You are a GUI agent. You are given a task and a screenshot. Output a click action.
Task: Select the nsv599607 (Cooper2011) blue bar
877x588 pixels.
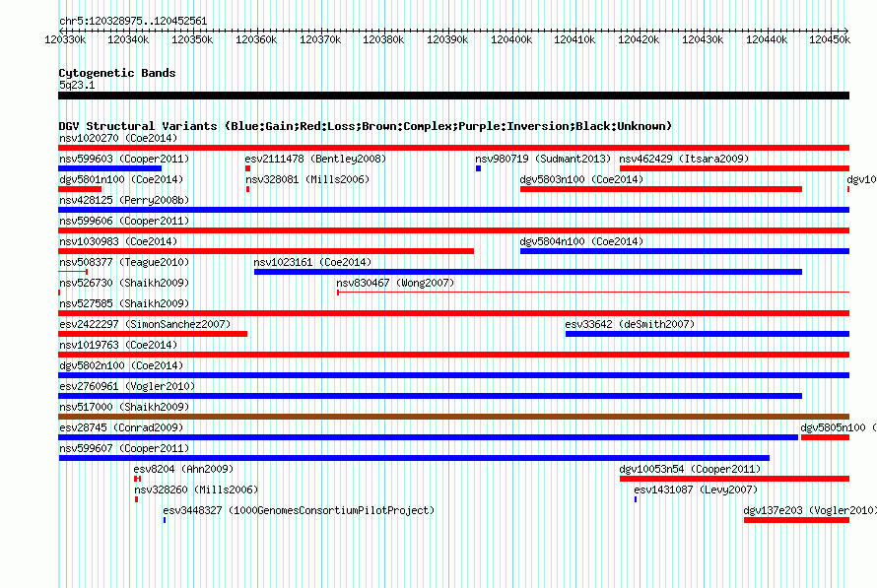pos(414,458)
